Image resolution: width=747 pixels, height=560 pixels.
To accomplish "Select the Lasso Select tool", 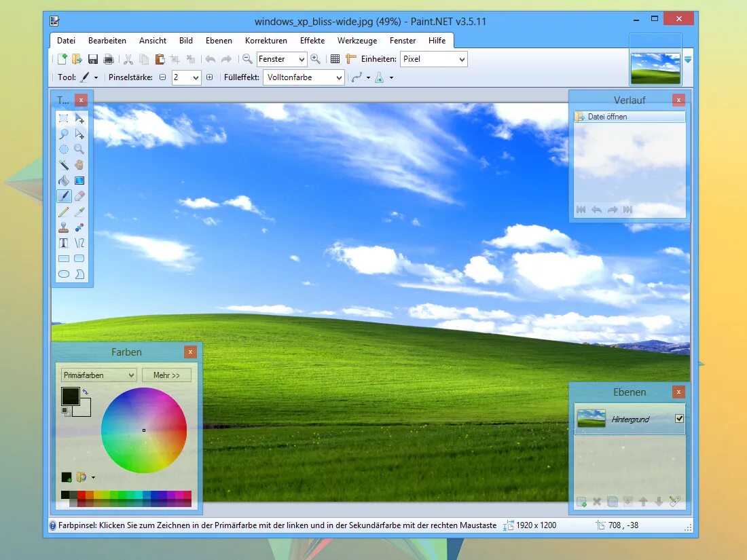I will click(x=63, y=134).
